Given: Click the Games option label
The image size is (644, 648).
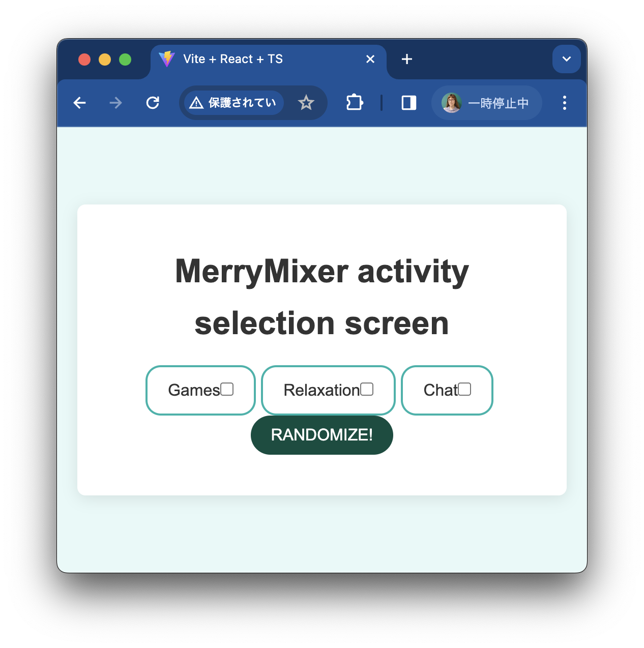Looking at the screenshot, I should click(194, 390).
